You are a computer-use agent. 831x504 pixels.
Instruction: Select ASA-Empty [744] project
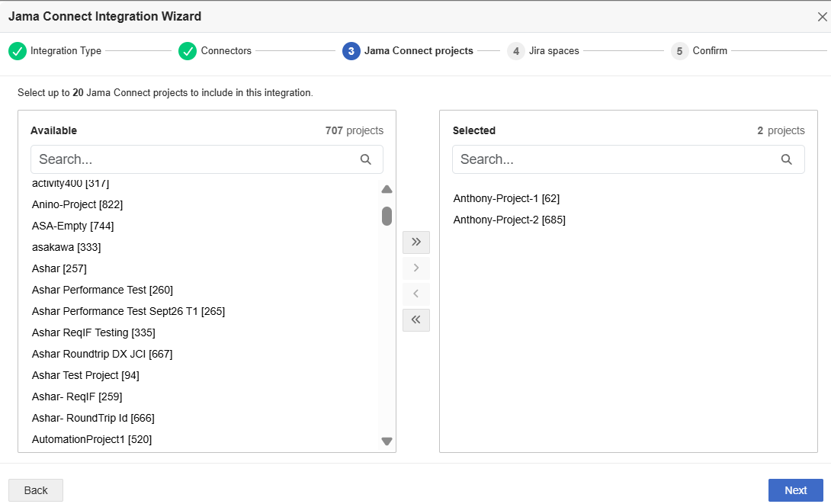(x=73, y=226)
